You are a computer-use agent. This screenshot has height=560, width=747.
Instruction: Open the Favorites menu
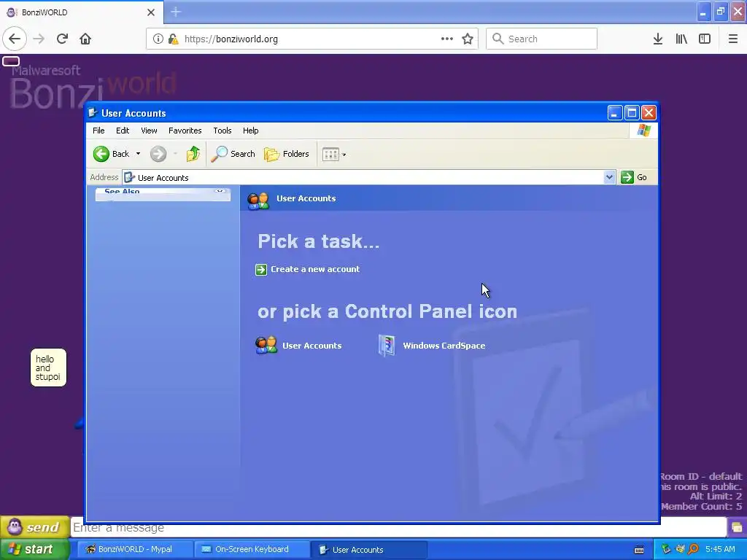coord(185,131)
